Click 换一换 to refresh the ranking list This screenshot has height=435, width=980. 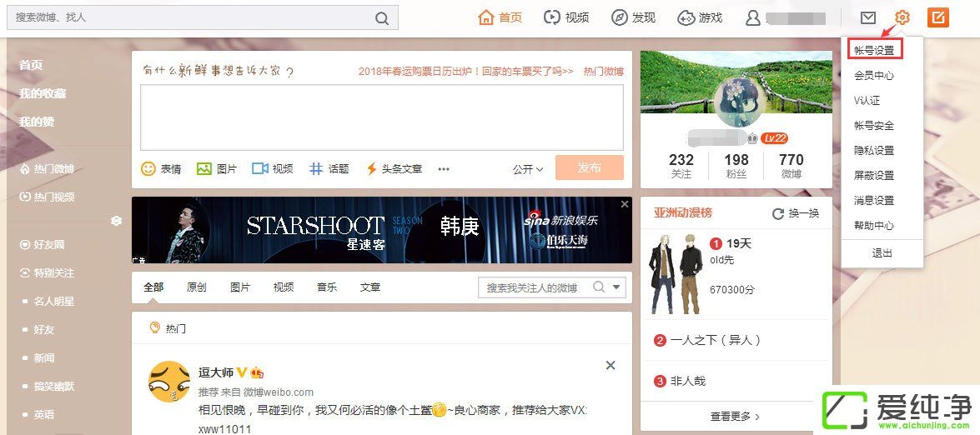tap(796, 213)
